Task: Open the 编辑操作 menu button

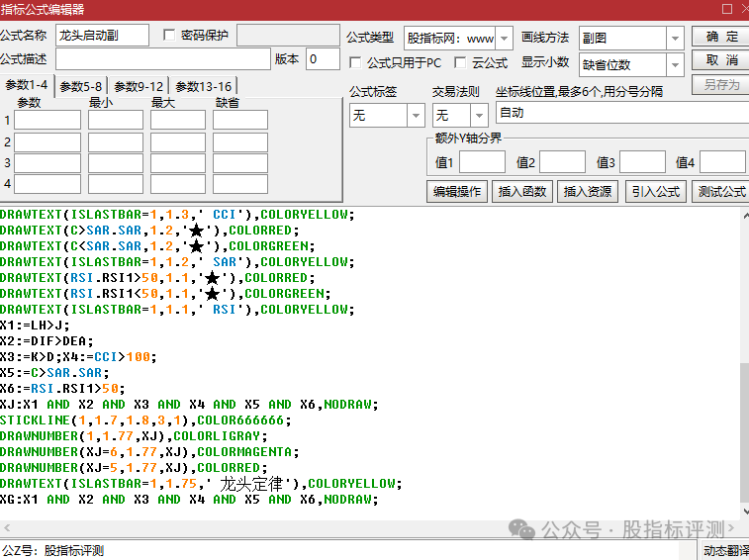Action: (457, 192)
